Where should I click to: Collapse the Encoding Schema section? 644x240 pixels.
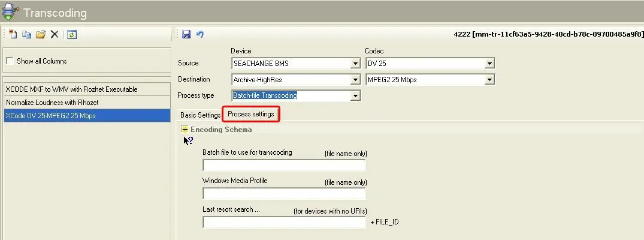[x=185, y=130]
